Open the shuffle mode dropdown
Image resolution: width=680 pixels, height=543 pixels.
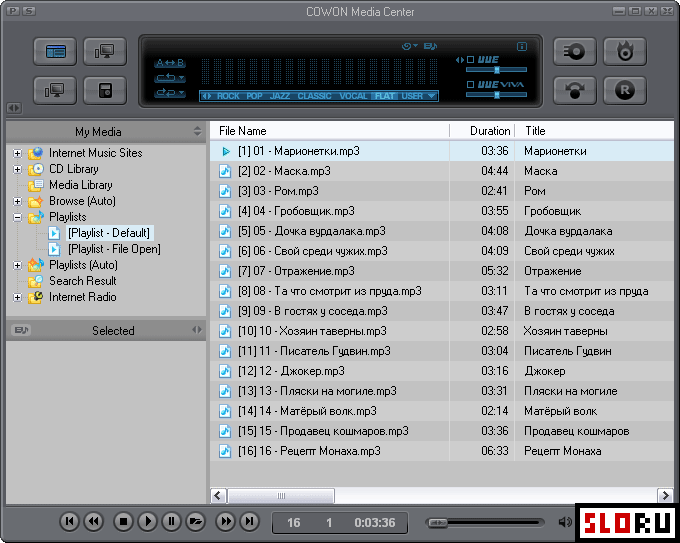coord(170,93)
